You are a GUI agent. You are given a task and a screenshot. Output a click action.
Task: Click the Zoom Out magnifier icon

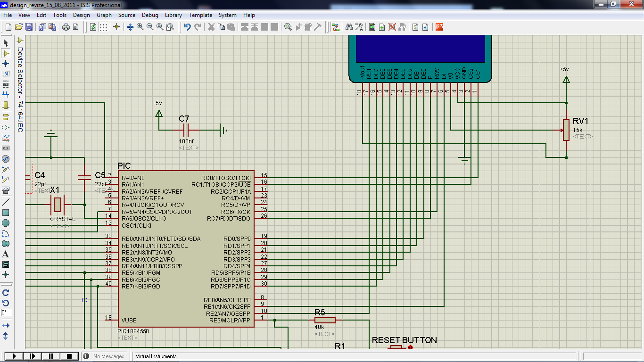tap(150, 27)
